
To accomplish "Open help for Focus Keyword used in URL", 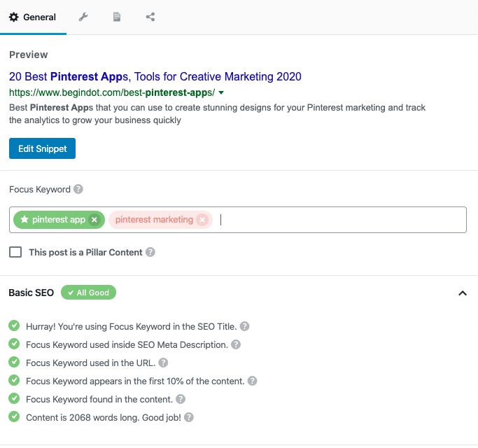I will pyautogui.click(x=163, y=363).
